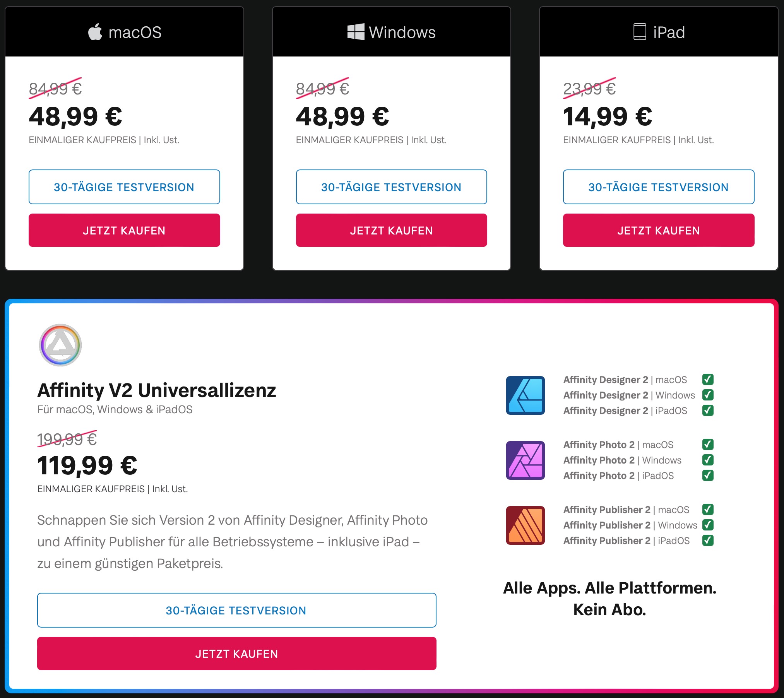Click the iPad tablet icon

click(640, 32)
